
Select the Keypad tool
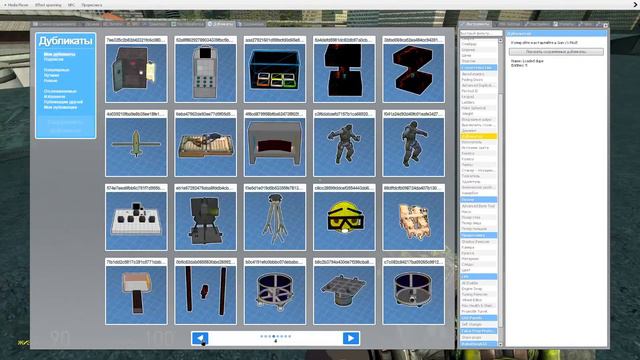478,97
